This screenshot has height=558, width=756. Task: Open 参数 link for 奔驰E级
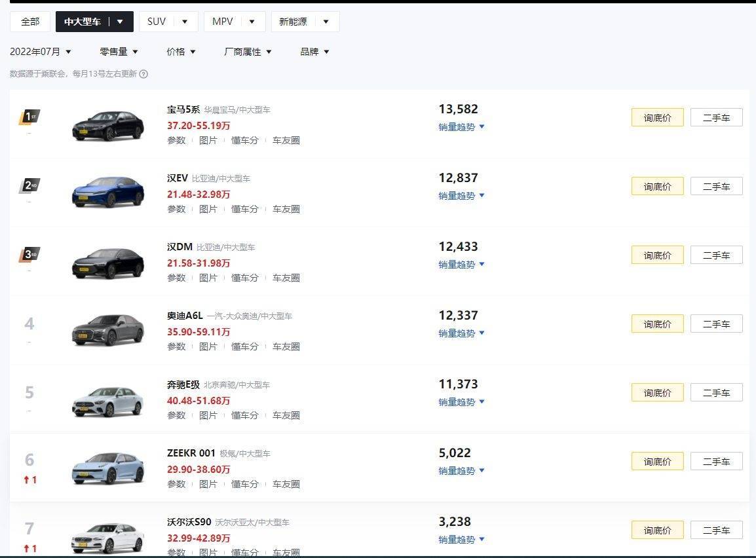click(176, 415)
